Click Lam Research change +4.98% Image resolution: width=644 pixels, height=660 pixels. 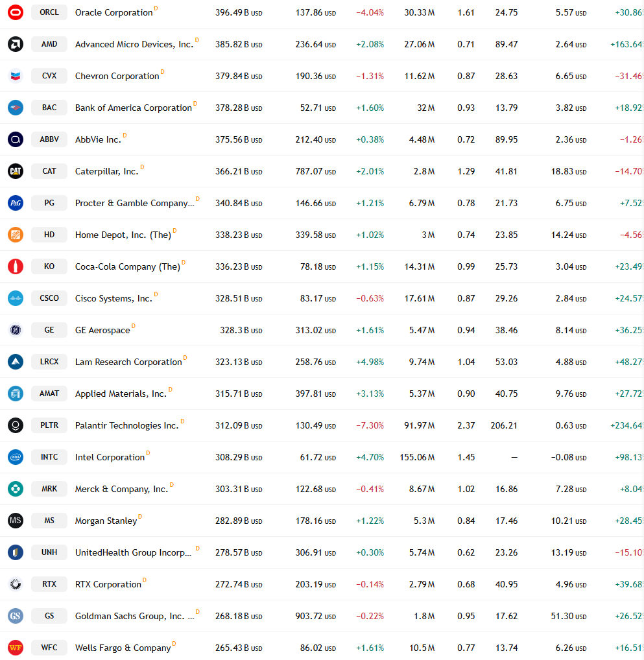click(370, 362)
